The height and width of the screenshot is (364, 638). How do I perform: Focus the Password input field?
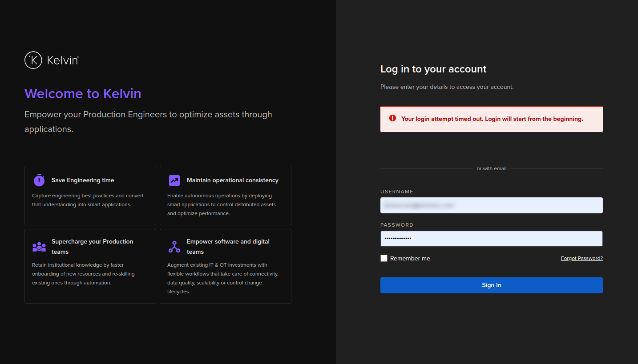point(491,239)
